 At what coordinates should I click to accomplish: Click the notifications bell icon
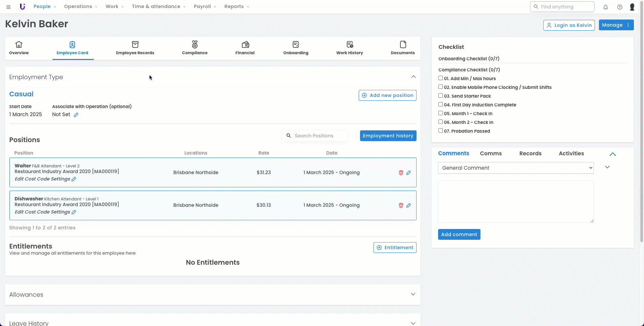[x=605, y=7]
